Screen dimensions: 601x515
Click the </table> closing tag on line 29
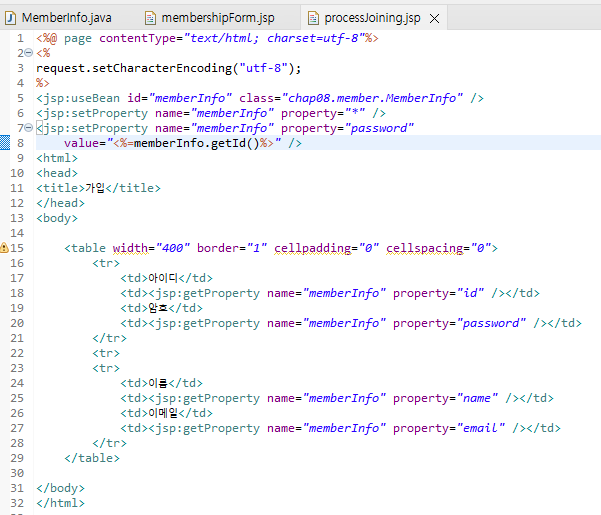(x=92, y=458)
